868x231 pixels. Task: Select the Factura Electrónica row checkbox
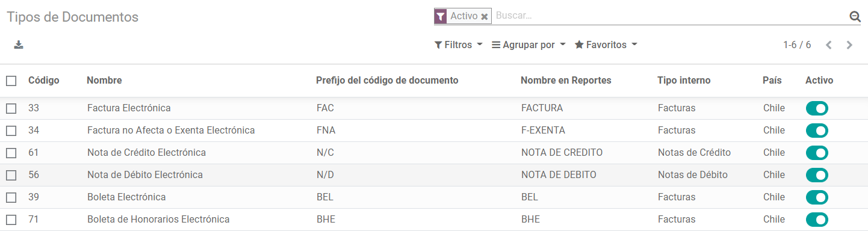point(11,108)
